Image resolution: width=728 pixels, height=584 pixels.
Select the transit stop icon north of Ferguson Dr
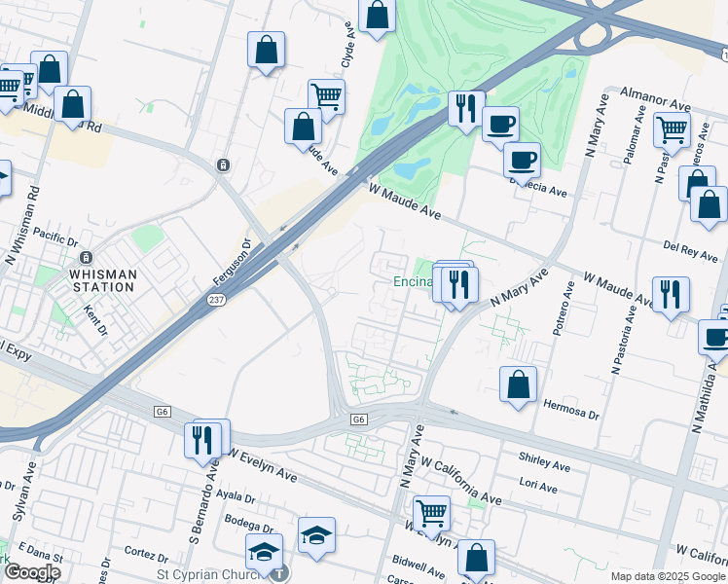tap(223, 165)
